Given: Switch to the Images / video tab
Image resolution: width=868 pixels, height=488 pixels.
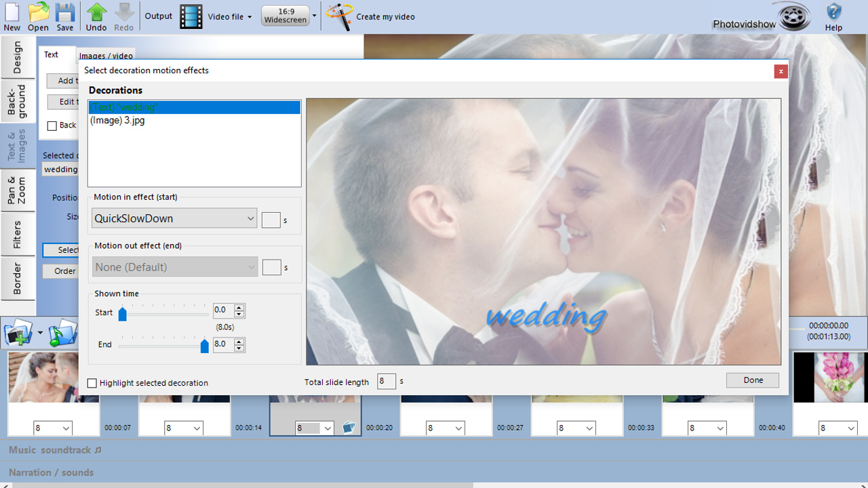Looking at the screenshot, I should [x=106, y=56].
